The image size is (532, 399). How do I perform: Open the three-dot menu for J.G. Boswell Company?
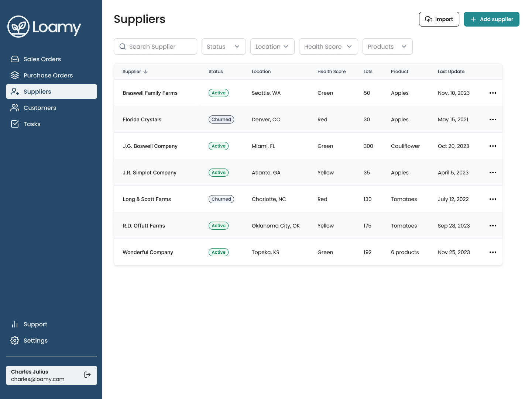493,146
